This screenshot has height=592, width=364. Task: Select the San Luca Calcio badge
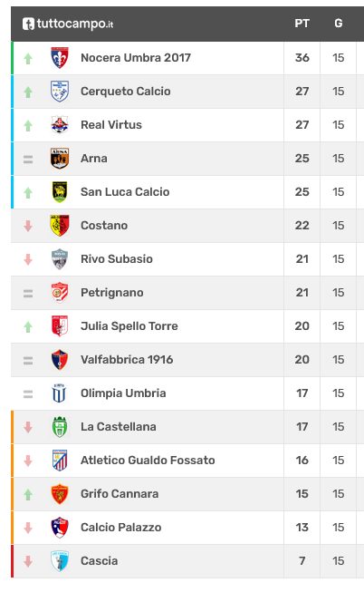[60, 192]
